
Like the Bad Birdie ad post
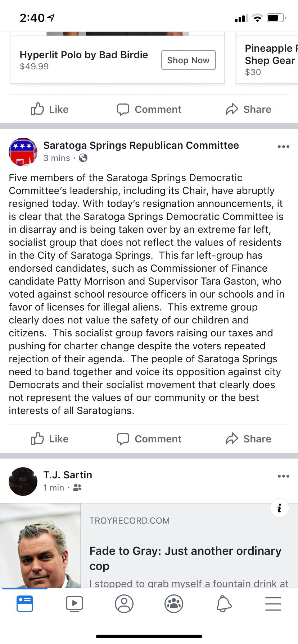point(50,109)
